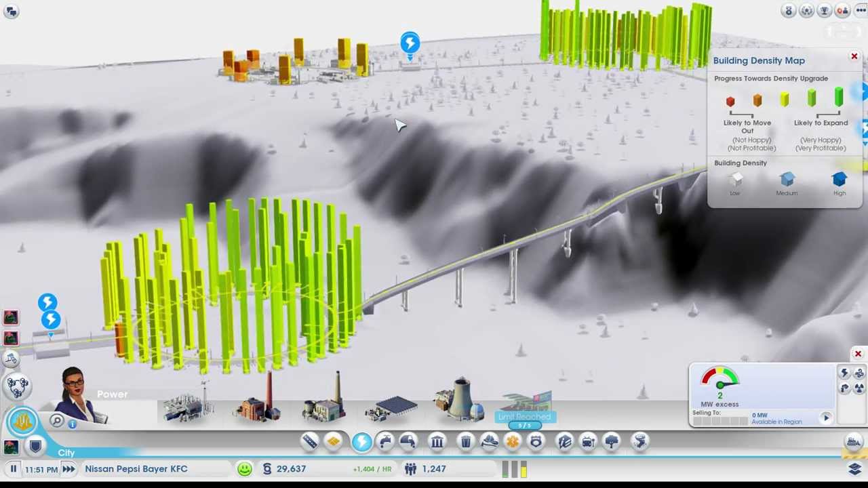Screen dimensions: 868x488
Task: Expand the Available in Region arrow
Action: pyautogui.click(x=826, y=418)
